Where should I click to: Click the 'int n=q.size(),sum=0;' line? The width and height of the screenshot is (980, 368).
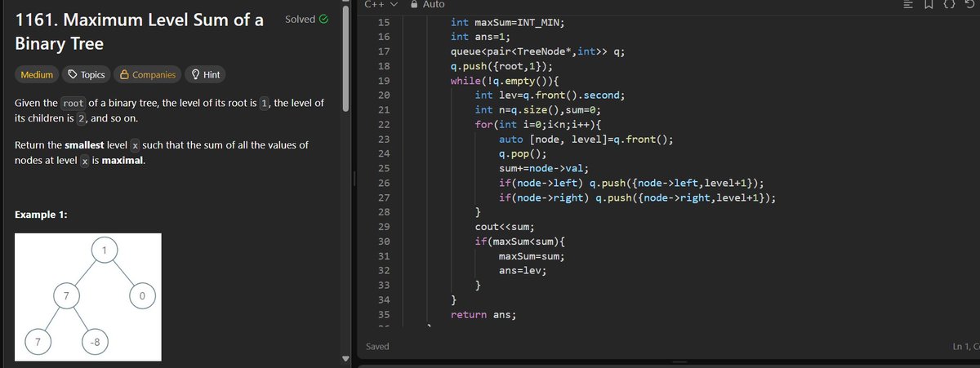coord(537,110)
